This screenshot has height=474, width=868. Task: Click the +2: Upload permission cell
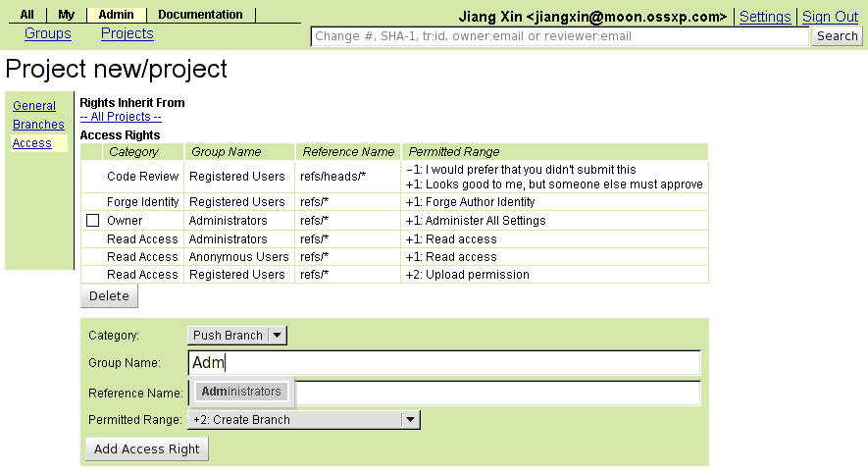click(555, 275)
